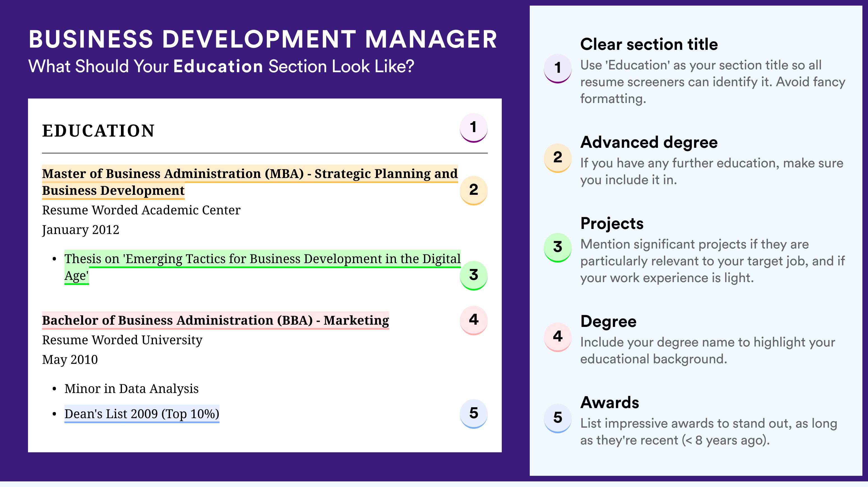Click the 'Clear section title' heading

tap(649, 44)
